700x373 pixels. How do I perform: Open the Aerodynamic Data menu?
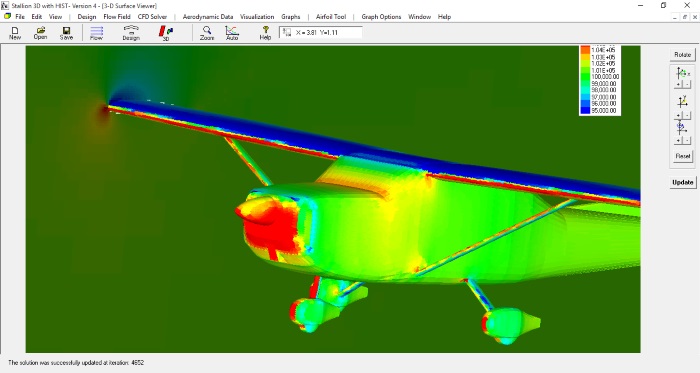(208, 17)
